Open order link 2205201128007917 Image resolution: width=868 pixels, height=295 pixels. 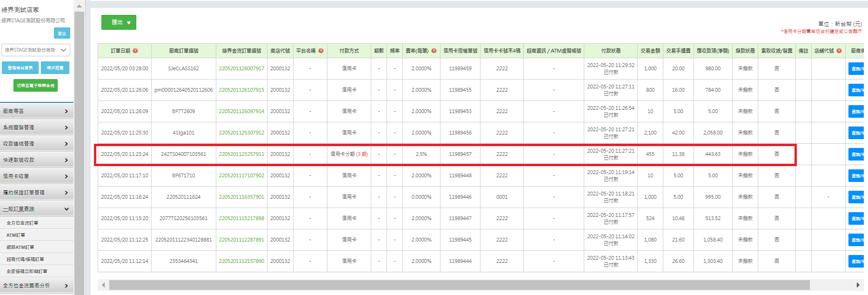pos(241,68)
